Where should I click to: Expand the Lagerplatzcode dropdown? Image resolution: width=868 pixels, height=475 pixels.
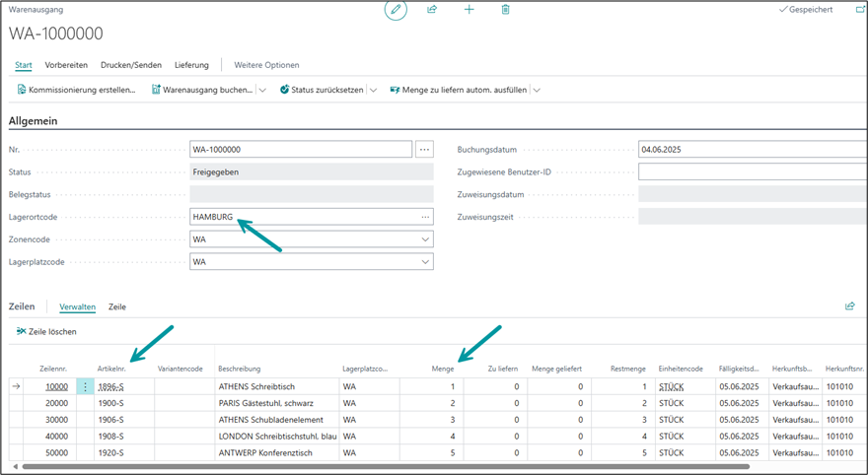click(x=425, y=262)
